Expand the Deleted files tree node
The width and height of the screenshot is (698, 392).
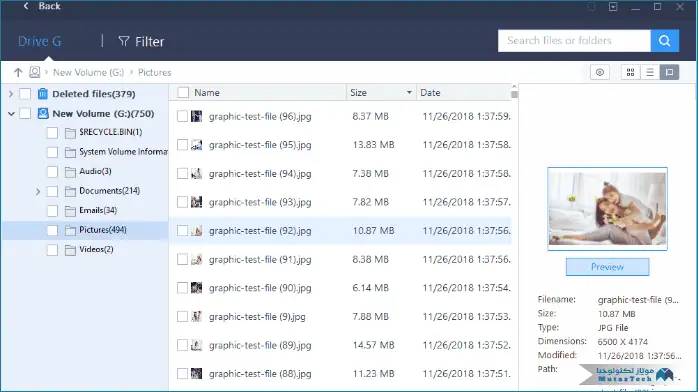(11, 94)
